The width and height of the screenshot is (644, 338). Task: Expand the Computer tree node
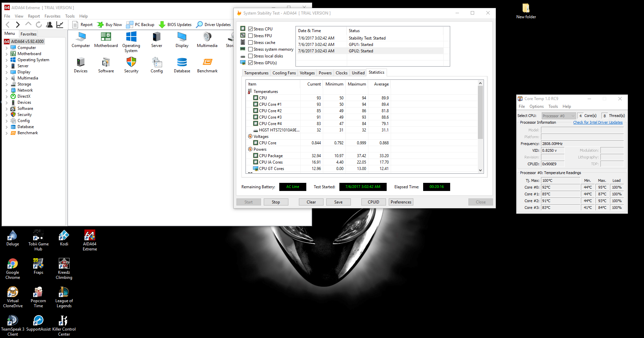[x=6, y=48]
